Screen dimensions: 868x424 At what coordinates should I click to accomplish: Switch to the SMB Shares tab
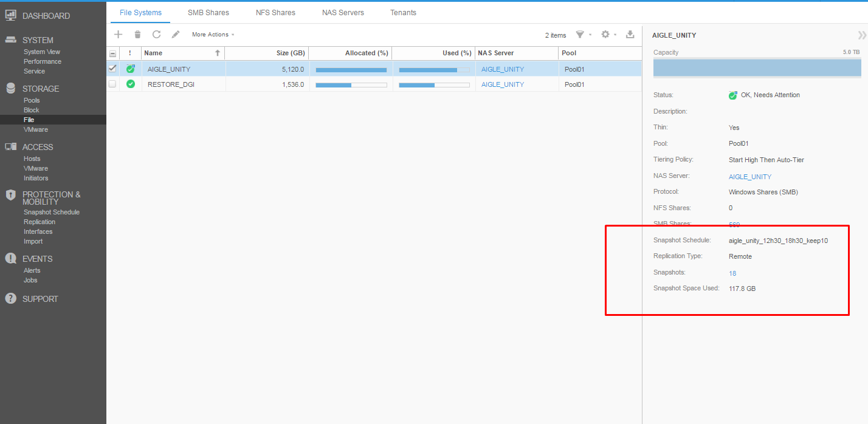tap(208, 12)
